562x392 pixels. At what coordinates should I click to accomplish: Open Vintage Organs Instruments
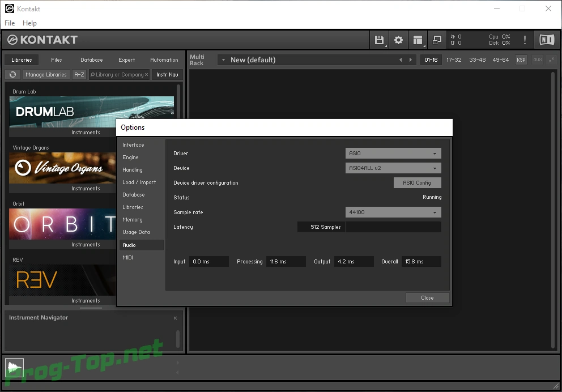pos(86,189)
